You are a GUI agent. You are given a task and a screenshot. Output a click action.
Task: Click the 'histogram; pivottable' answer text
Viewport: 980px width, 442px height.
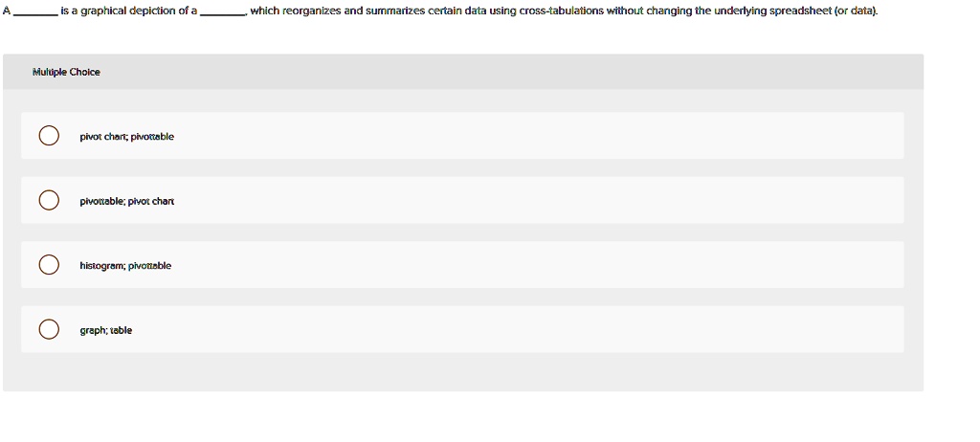[x=125, y=266]
